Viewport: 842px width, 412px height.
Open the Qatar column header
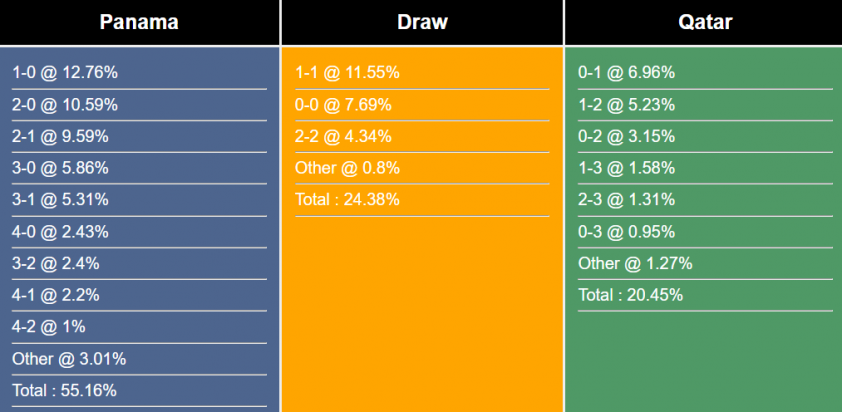(x=704, y=22)
